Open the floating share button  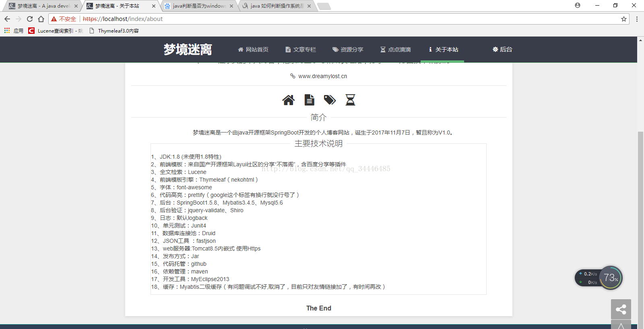pos(621,309)
